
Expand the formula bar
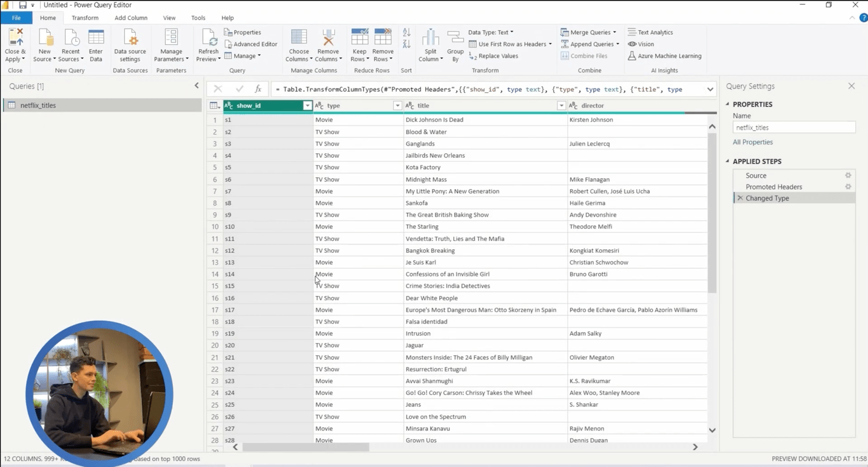tap(710, 89)
